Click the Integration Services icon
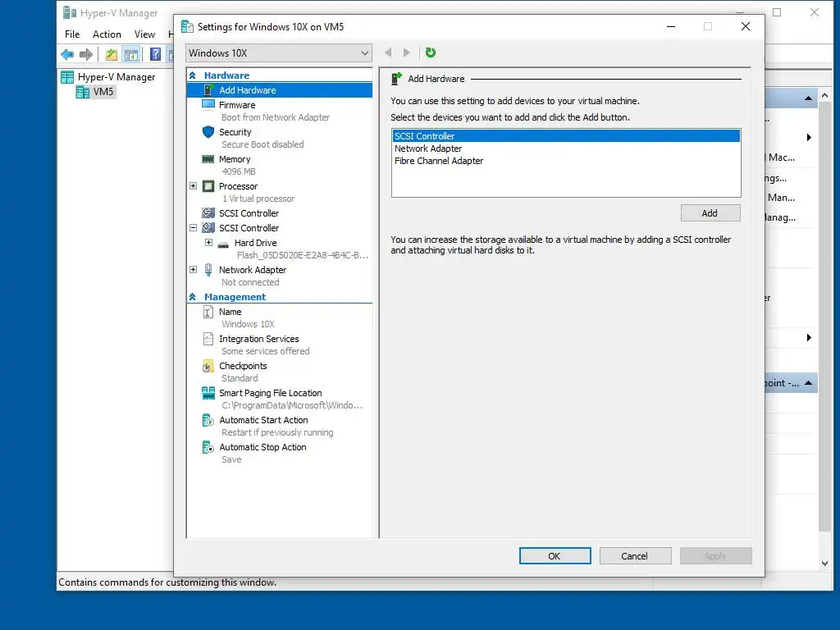Screen dimensions: 840x630 (208, 339)
